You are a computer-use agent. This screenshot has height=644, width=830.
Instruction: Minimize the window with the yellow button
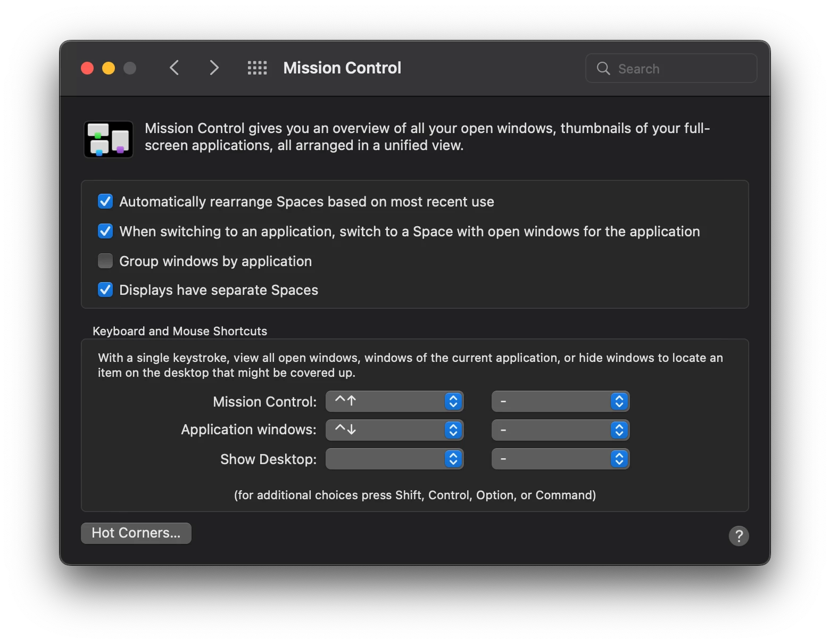point(109,68)
